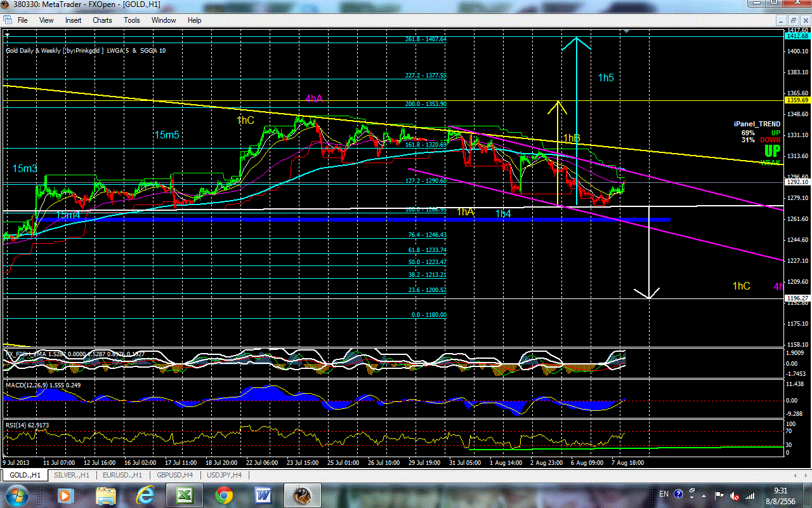This screenshot has height=508, width=812.
Task: Click the yellow 1hC label near bottom right
Action: (742, 286)
